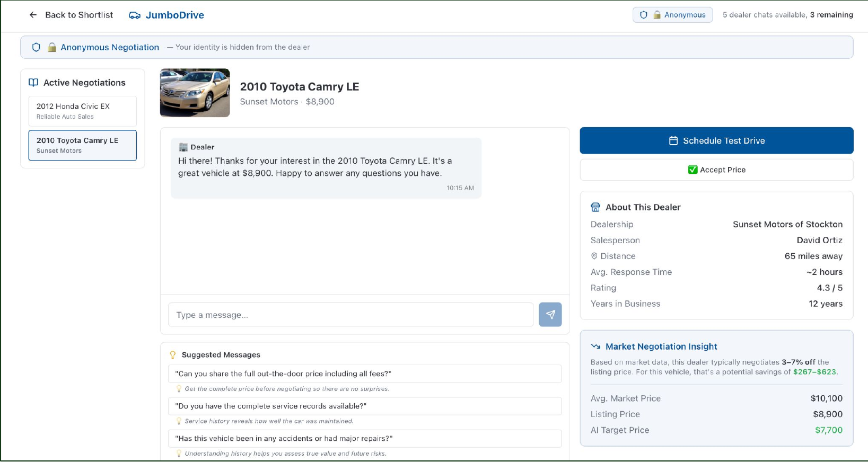
Task: Click the lightbulb icon beside Suggested Messages
Action: [x=172, y=355]
